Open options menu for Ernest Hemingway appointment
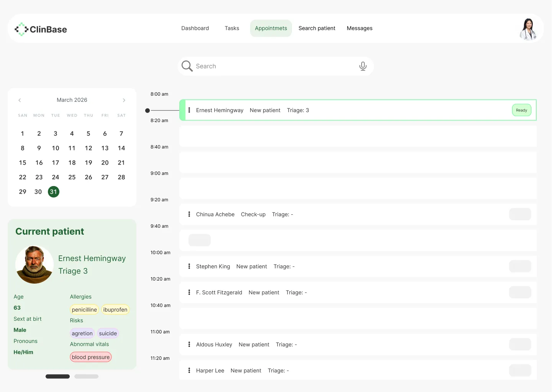 pos(189,110)
